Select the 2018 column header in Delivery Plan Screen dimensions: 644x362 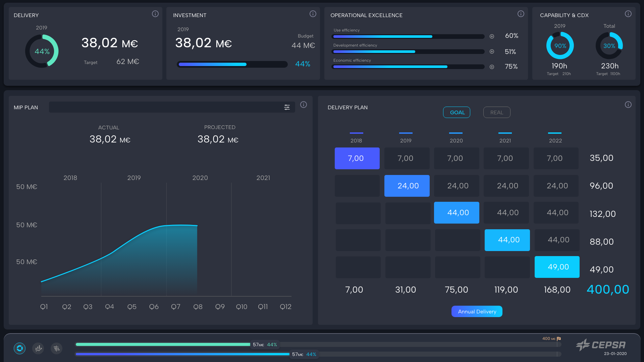pos(356,141)
